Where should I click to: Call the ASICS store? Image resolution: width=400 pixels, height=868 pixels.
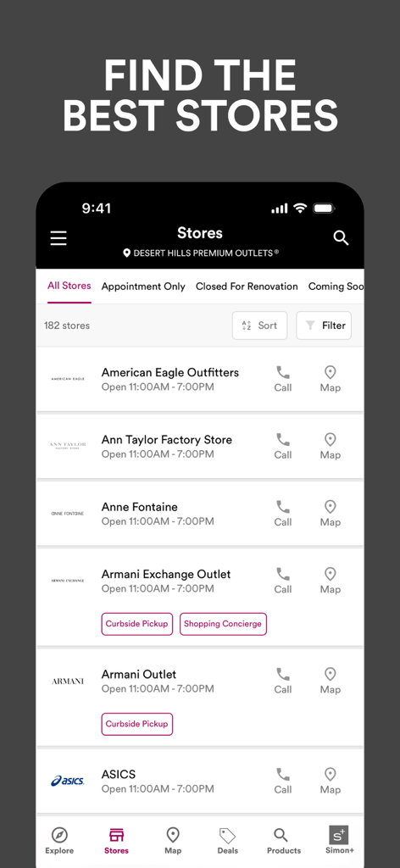283,781
